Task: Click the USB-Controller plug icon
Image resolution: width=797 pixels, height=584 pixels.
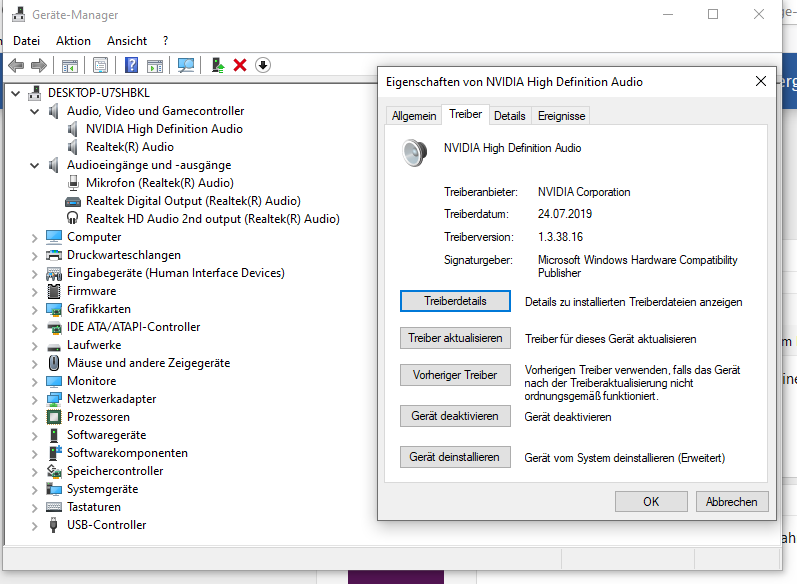Action: (53, 525)
